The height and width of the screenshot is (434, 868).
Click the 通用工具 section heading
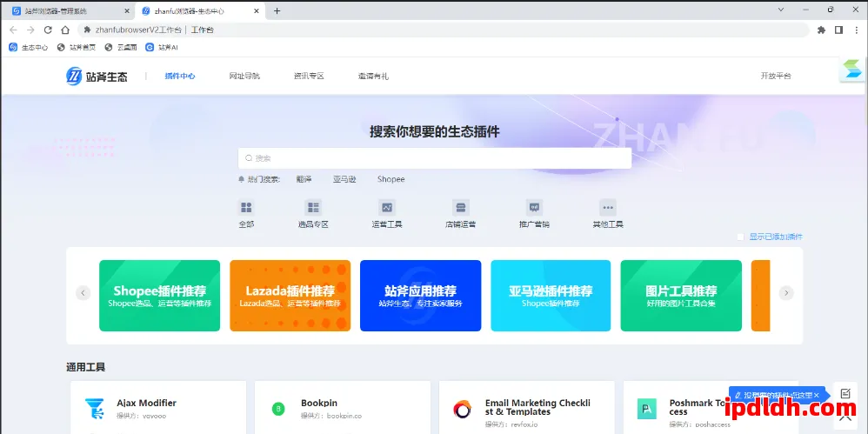[86, 367]
